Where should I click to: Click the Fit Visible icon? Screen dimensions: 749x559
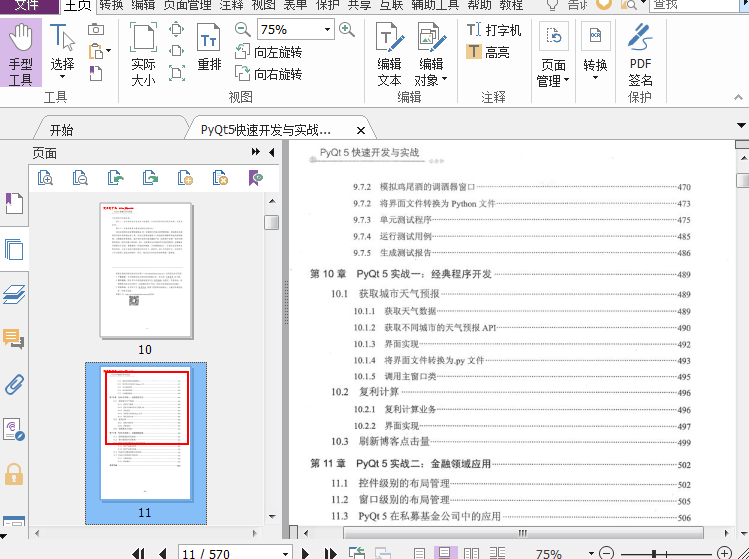[177, 73]
